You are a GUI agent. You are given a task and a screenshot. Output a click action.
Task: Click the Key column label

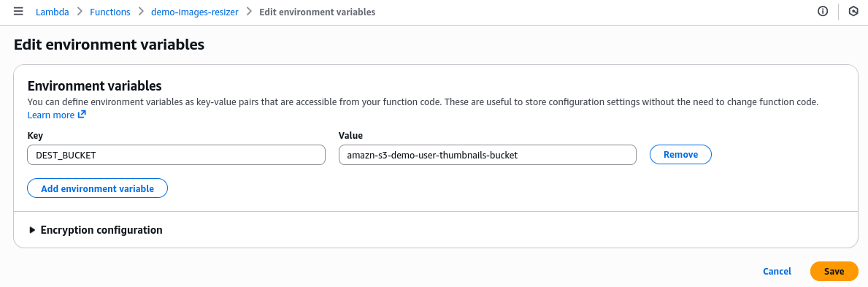click(35, 135)
